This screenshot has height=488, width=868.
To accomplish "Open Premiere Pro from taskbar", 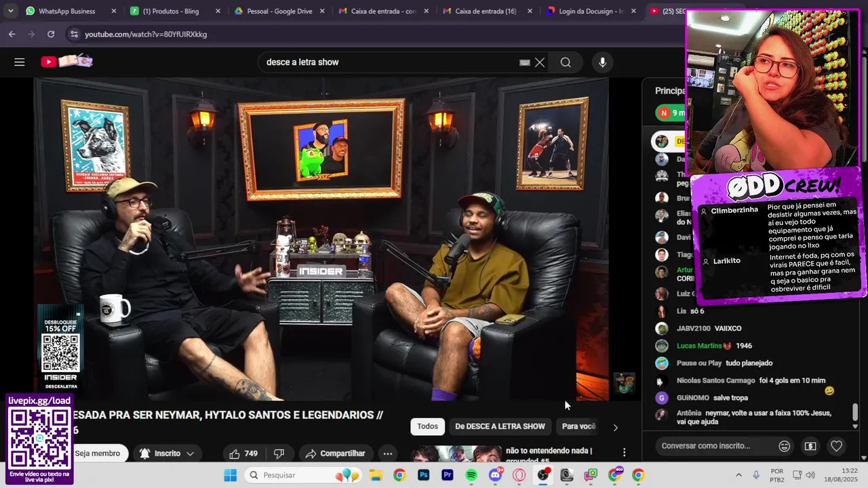I will point(447,475).
